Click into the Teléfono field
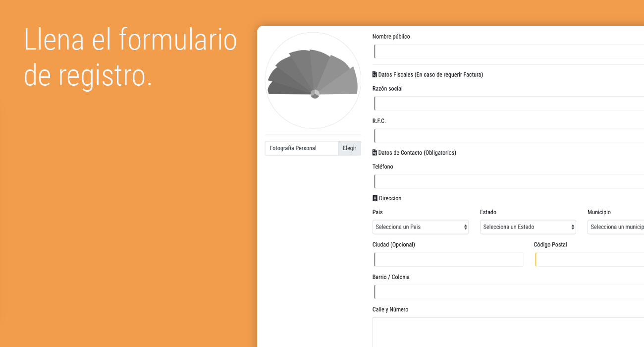644x347 pixels. pos(509,181)
